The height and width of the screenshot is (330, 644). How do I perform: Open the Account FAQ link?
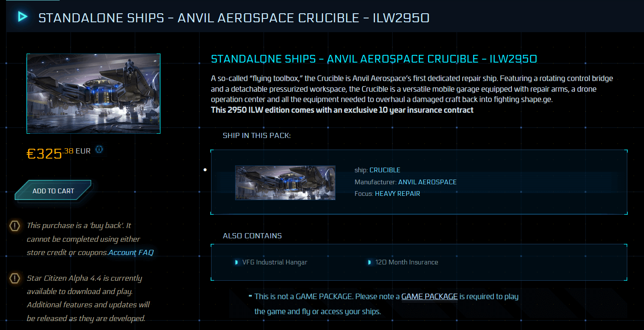coord(131,252)
